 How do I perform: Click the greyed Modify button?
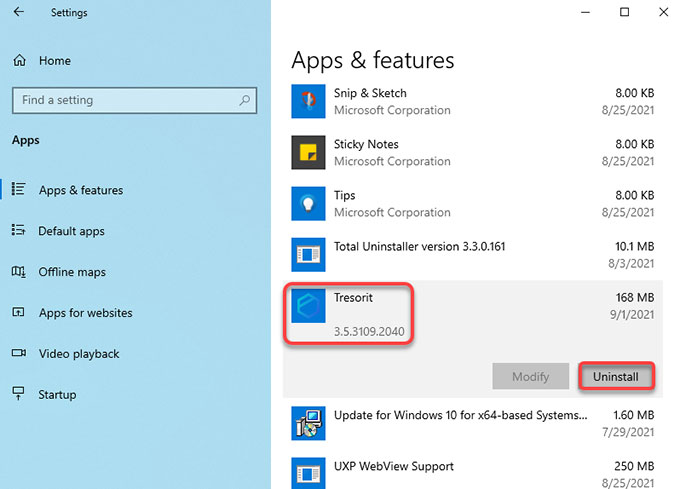(530, 376)
